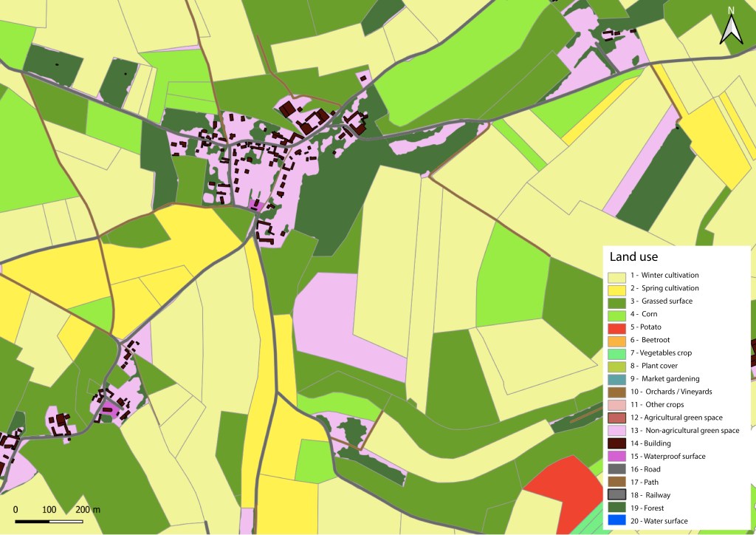756x535 pixels.
Task: Choose the Market gardening teal swatch
Action: coord(616,378)
